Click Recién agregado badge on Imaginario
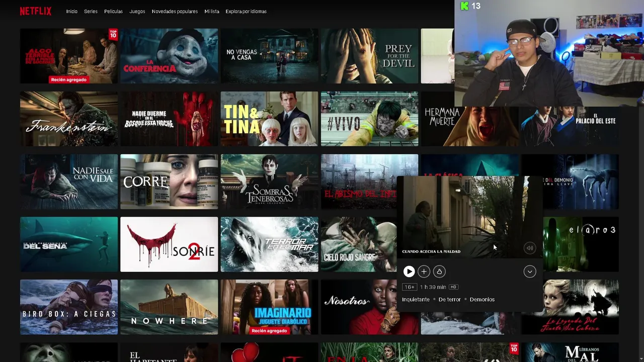This screenshot has width=644, height=362. 269,331
